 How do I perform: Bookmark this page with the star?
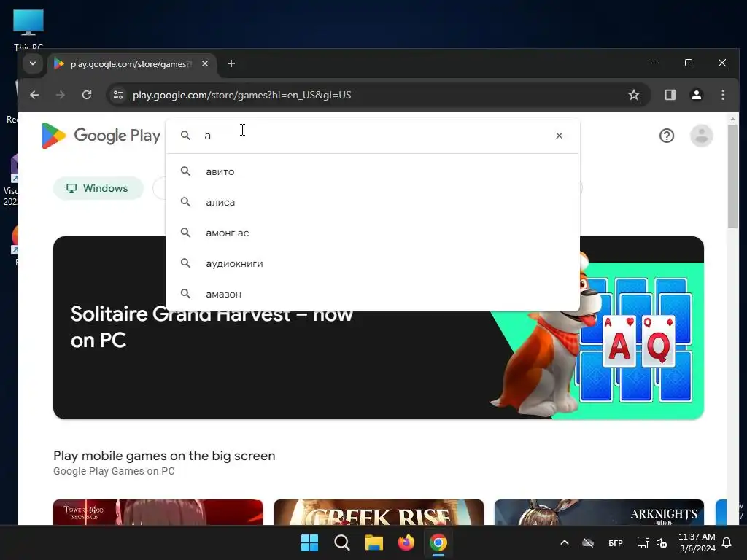coord(634,95)
